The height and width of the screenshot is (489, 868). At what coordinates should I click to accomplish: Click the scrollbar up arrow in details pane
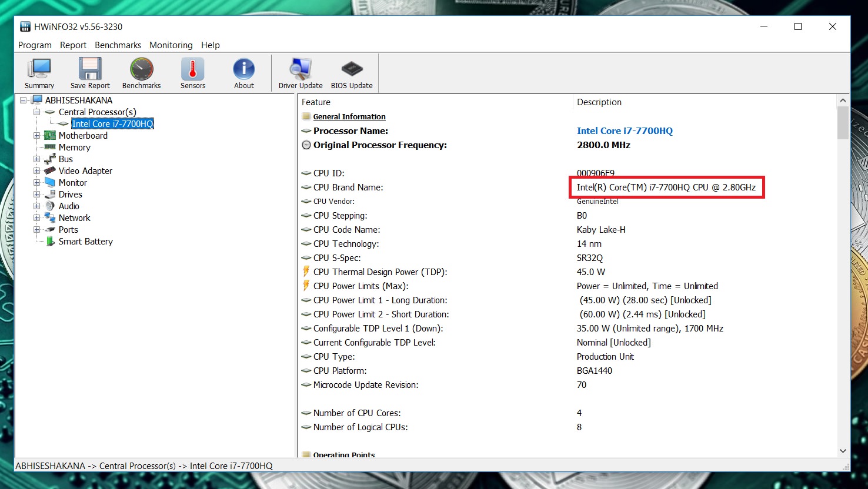[x=843, y=101]
